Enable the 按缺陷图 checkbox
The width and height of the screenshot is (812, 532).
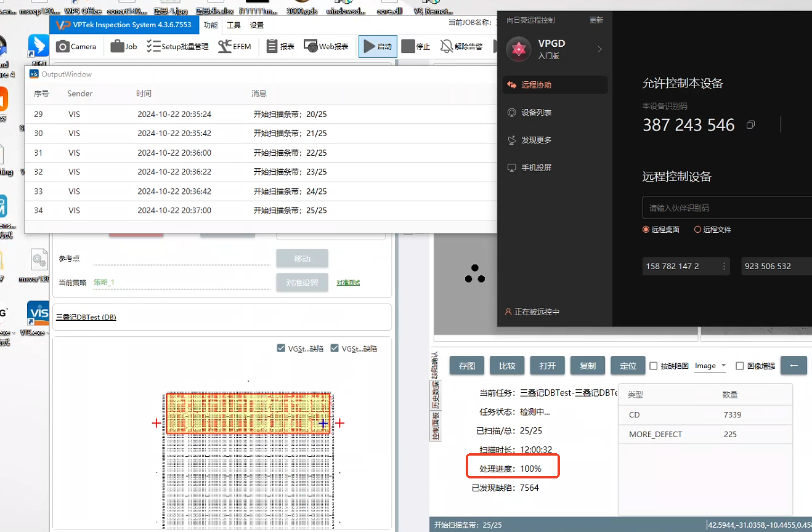(654, 366)
